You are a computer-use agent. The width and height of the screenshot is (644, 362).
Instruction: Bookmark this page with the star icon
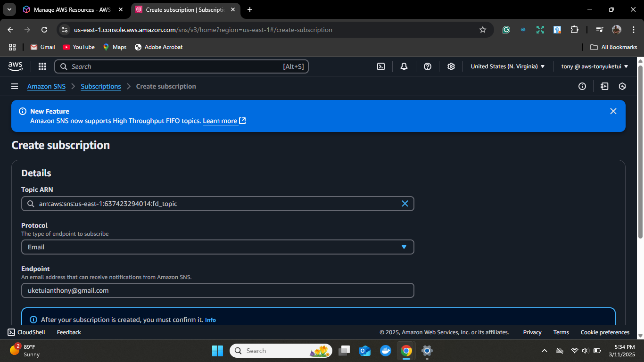coord(483,30)
